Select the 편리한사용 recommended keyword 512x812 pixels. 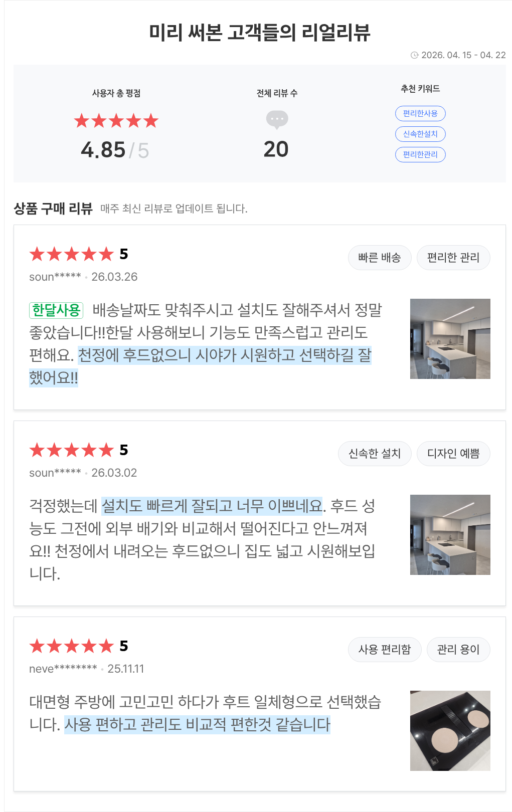click(x=420, y=113)
